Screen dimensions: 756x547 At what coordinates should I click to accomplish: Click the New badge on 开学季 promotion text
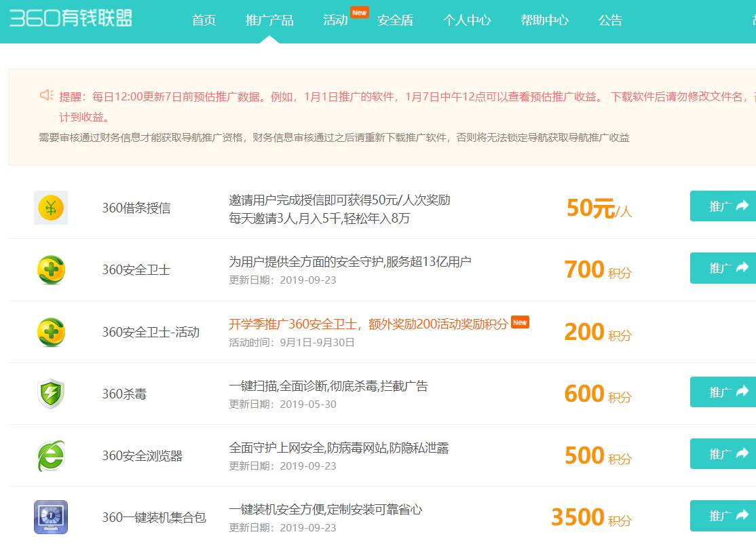[x=520, y=322]
